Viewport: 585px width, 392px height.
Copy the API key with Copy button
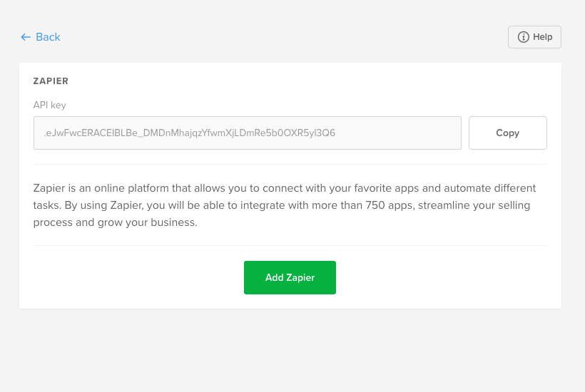pos(508,133)
